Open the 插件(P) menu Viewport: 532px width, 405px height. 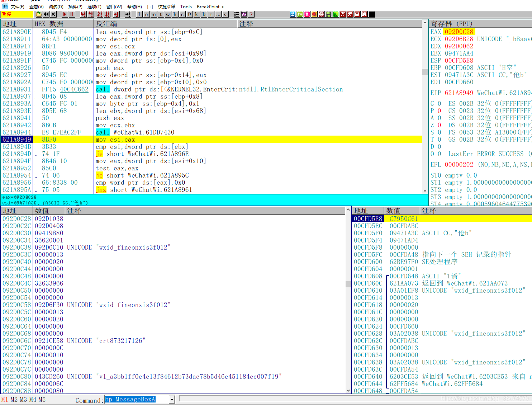point(75,6)
